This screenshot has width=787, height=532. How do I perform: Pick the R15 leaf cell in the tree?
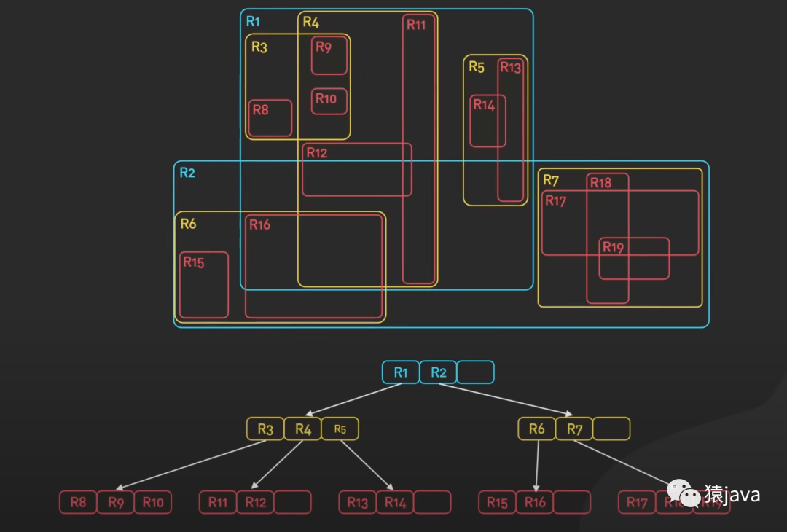click(x=497, y=502)
